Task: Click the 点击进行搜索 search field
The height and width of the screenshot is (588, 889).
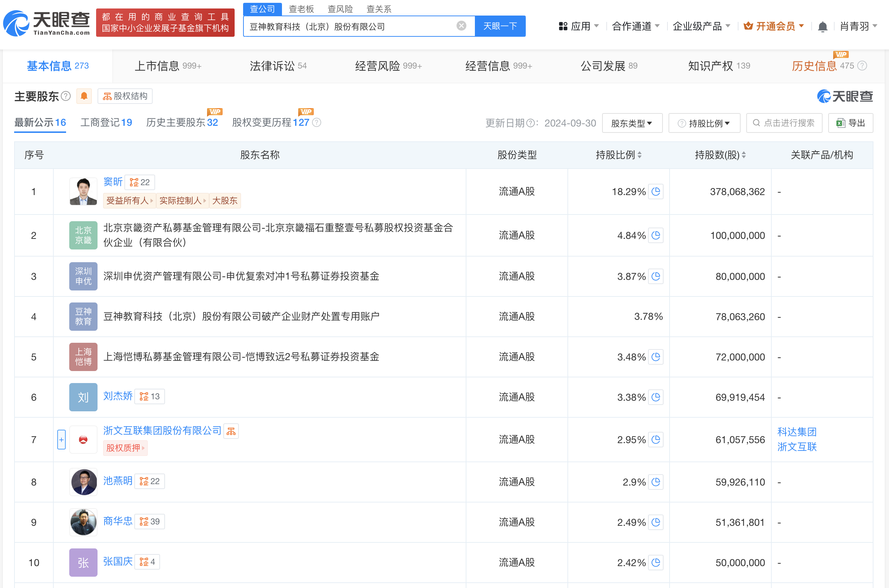Action: [784, 123]
